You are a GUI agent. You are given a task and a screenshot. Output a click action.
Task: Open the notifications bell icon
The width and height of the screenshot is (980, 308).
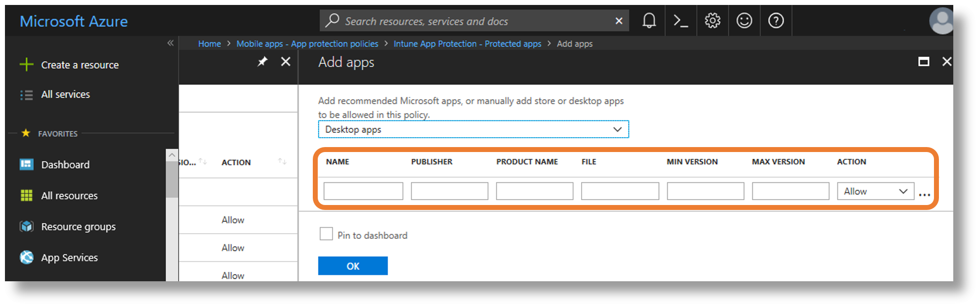(x=649, y=21)
